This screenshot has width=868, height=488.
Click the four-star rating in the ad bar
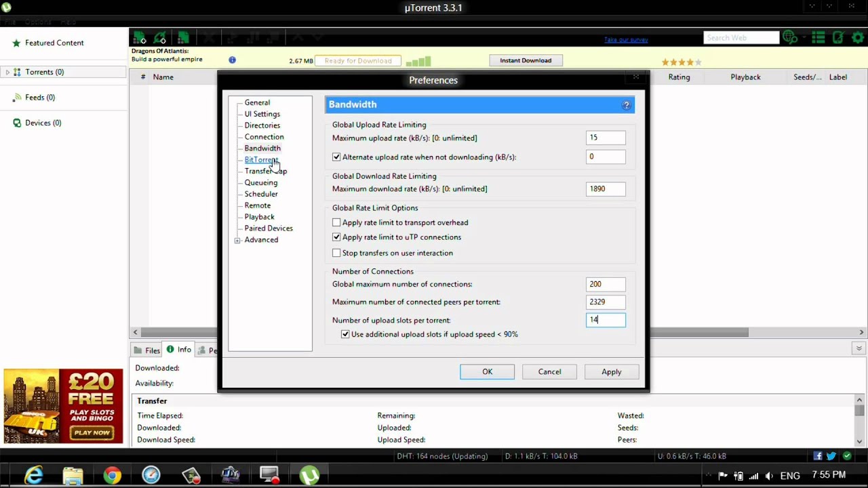[682, 62]
